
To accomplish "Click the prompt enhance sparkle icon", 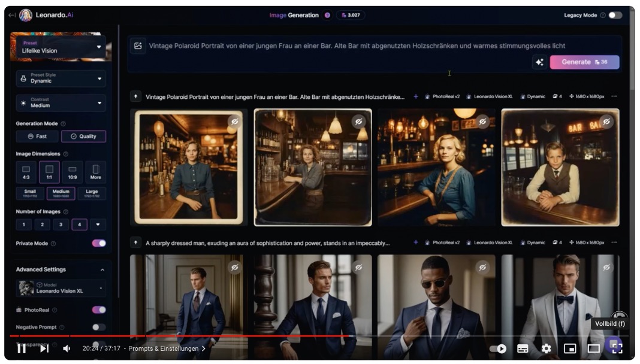I will click(539, 62).
